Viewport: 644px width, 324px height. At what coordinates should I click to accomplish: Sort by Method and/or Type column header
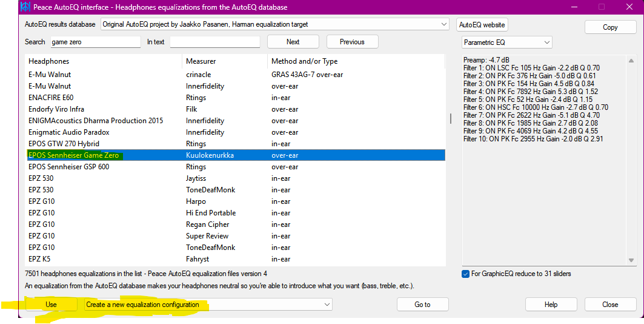[356, 61]
